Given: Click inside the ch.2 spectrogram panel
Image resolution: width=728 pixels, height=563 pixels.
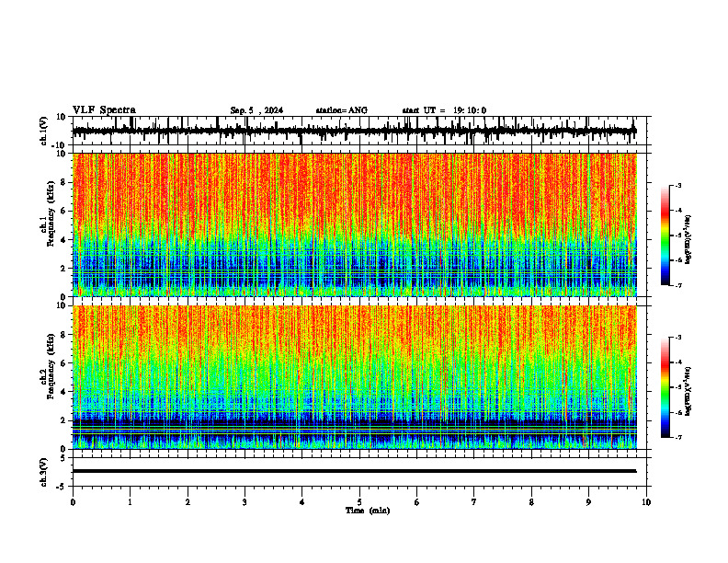Looking at the screenshot, I should (354, 377).
